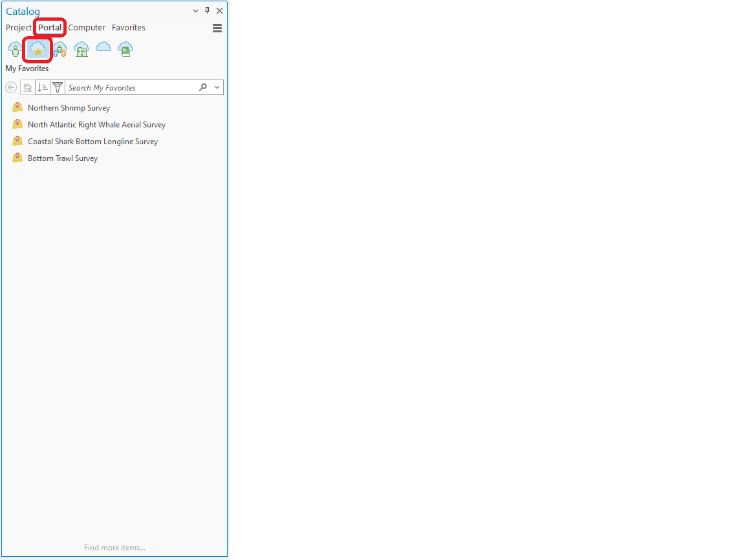Select Northern Shrimp Survey item

tap(69, 108)
